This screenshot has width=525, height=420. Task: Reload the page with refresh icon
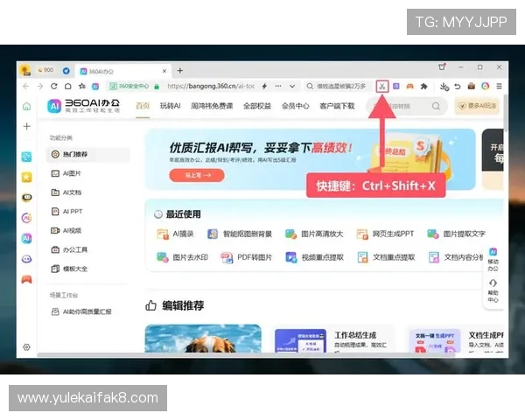point(54,86)
